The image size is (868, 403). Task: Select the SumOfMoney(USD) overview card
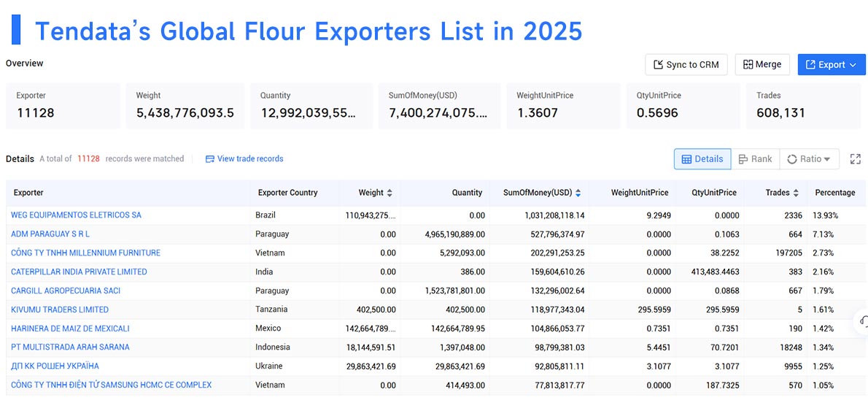tap(440, 106)
